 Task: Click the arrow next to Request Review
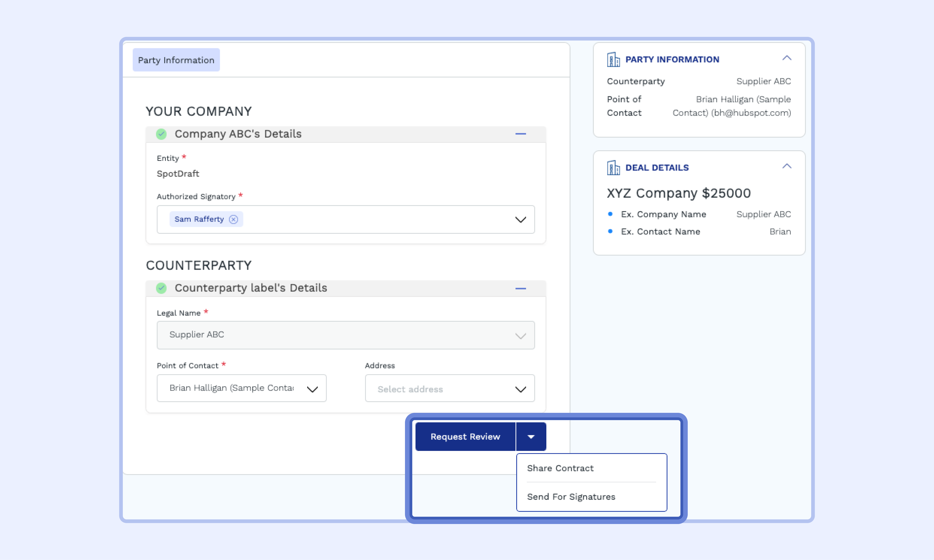531,437
